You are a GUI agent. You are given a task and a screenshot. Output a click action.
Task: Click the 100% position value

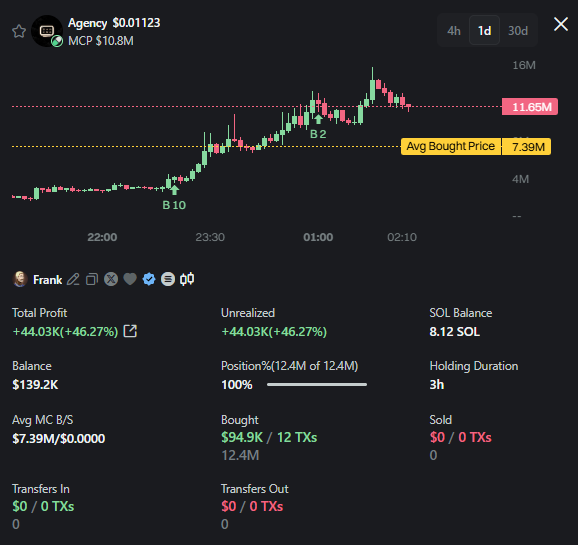[x=237, y=385]
